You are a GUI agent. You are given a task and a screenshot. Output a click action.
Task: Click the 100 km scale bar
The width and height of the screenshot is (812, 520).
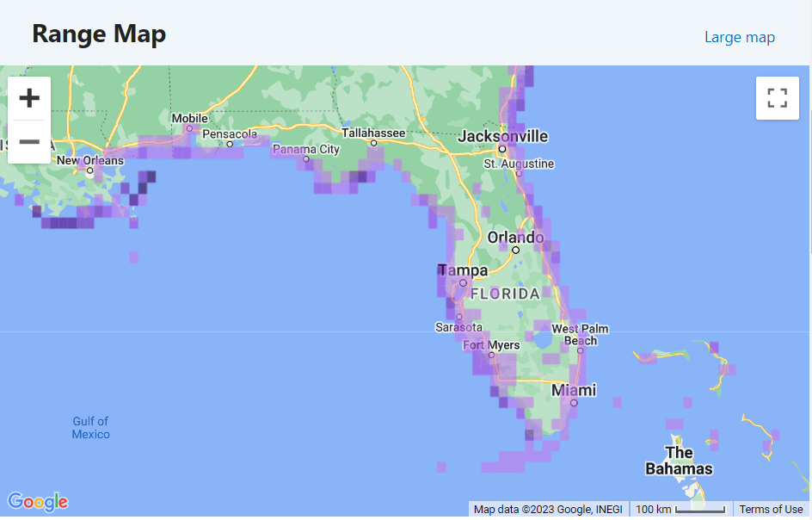click(x=680, y=509)
